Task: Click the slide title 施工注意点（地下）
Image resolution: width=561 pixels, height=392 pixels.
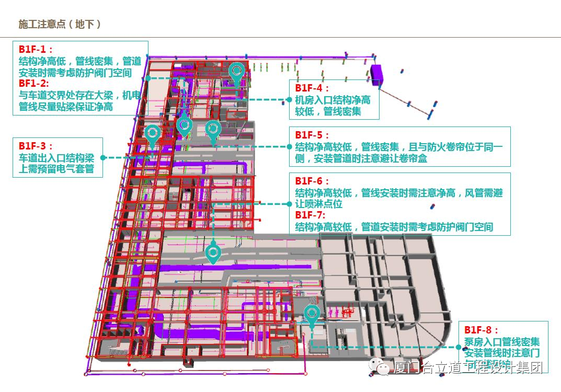Action: pyautogui.click(x=59, y=24)
